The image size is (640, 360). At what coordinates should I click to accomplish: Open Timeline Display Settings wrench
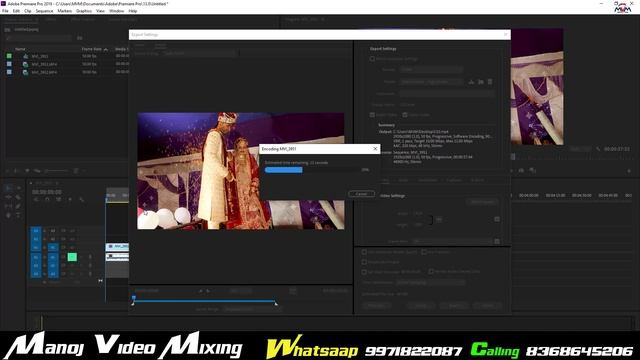coord(82,199)
